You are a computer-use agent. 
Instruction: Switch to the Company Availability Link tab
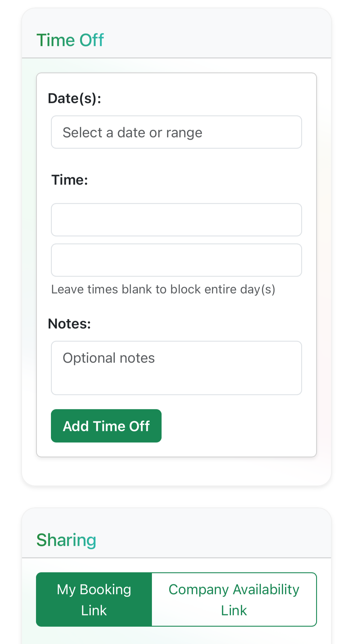pos(234,600)
